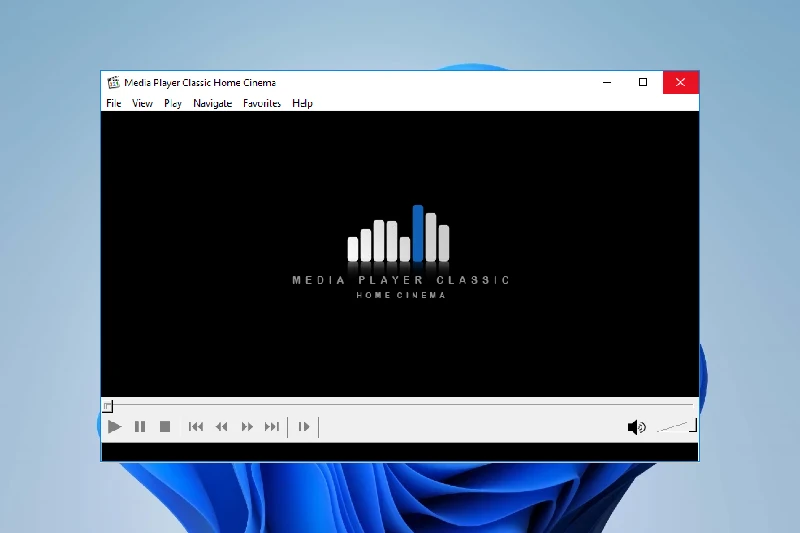Skip to next track icon
This screenshot has width=800, height=533.
(272, 427)
